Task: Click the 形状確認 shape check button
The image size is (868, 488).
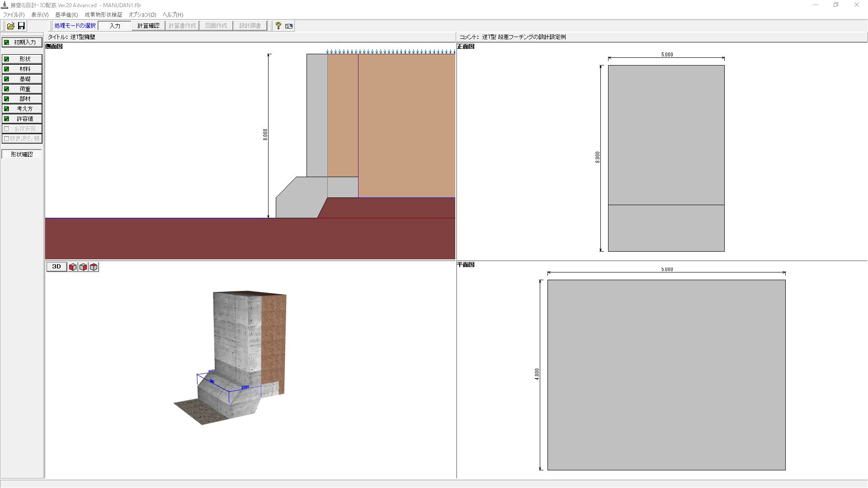Action: 22,155
